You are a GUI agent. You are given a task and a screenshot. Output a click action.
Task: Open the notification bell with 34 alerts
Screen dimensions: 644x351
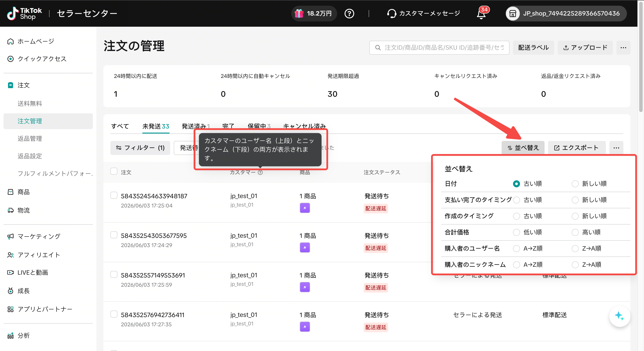pyautogui.click(x=482, y=14)
